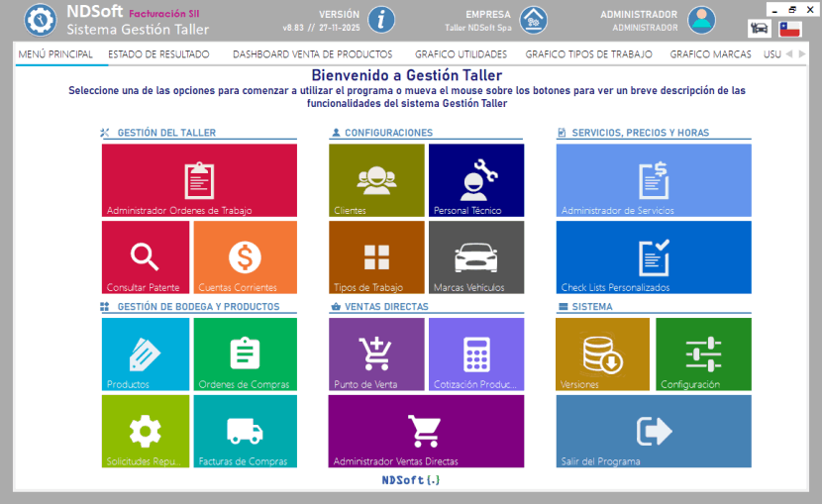Switch to Estado de Resultado tab
The image size is (822, 504).
pyautogui.click(x=158, y=54)
